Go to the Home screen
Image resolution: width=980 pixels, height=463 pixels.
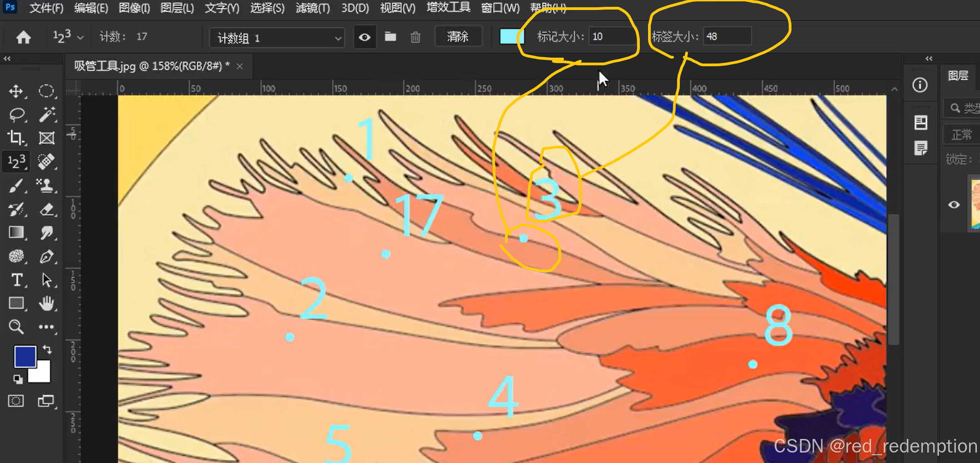(x=24, y=37)
